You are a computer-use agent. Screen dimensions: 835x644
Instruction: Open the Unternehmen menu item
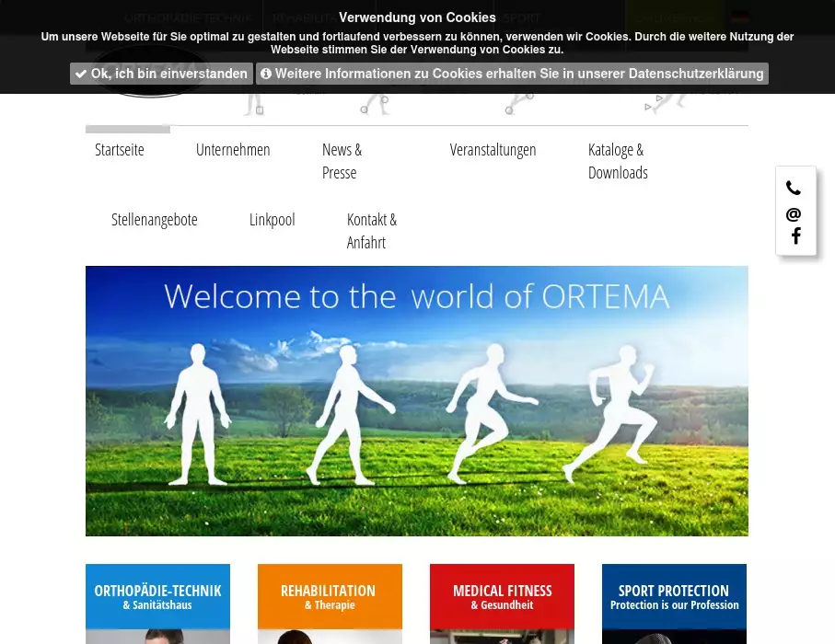233,150
